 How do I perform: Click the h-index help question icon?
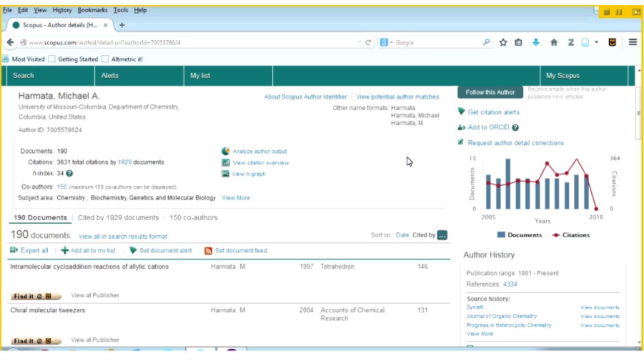(x=69, y=173)
